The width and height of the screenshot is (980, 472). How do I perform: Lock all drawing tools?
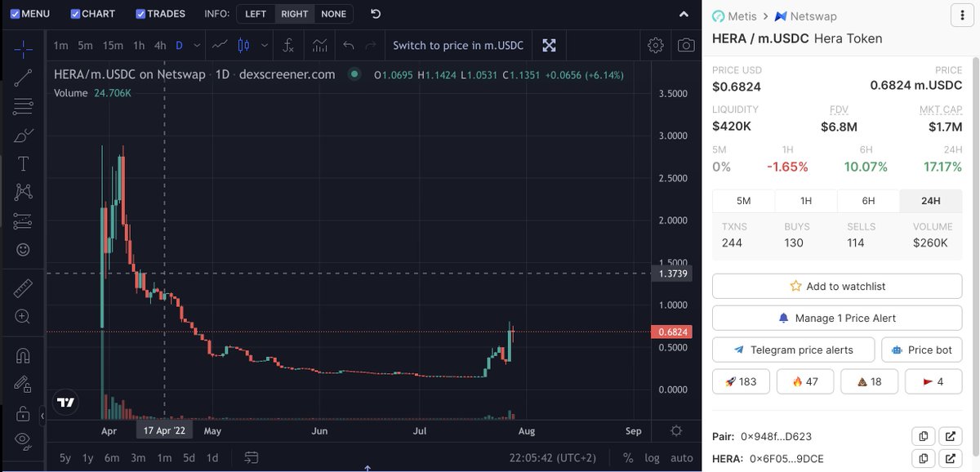pos(23,412)
